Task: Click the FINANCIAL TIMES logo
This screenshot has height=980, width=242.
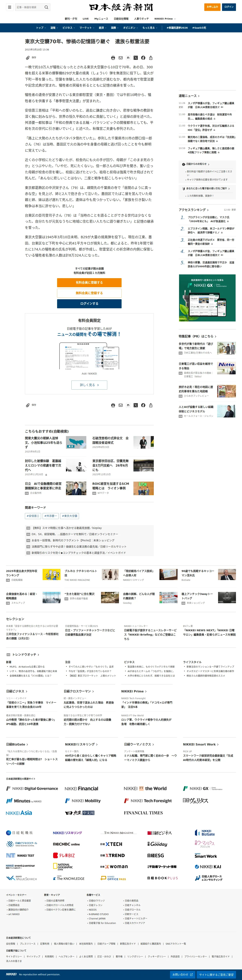Action: point(143,813)
